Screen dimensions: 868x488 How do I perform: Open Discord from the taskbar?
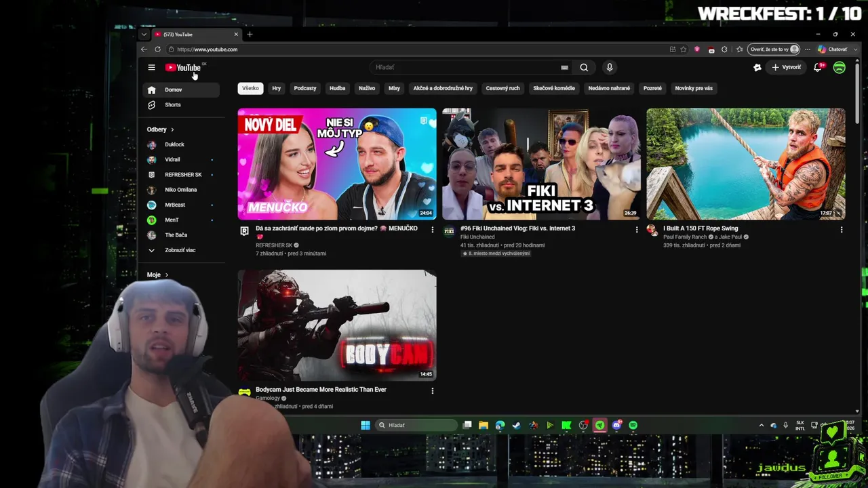coord(616,425)
